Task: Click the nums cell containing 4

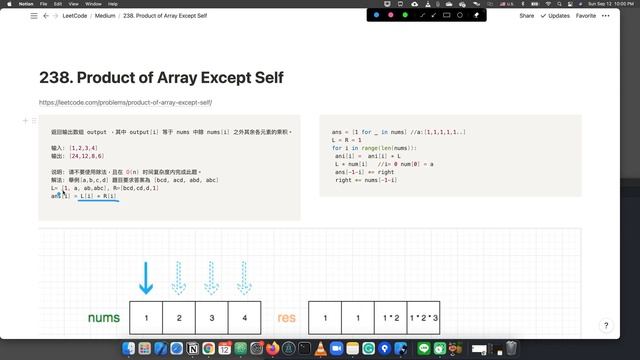Action: click(x=244, y=318)
